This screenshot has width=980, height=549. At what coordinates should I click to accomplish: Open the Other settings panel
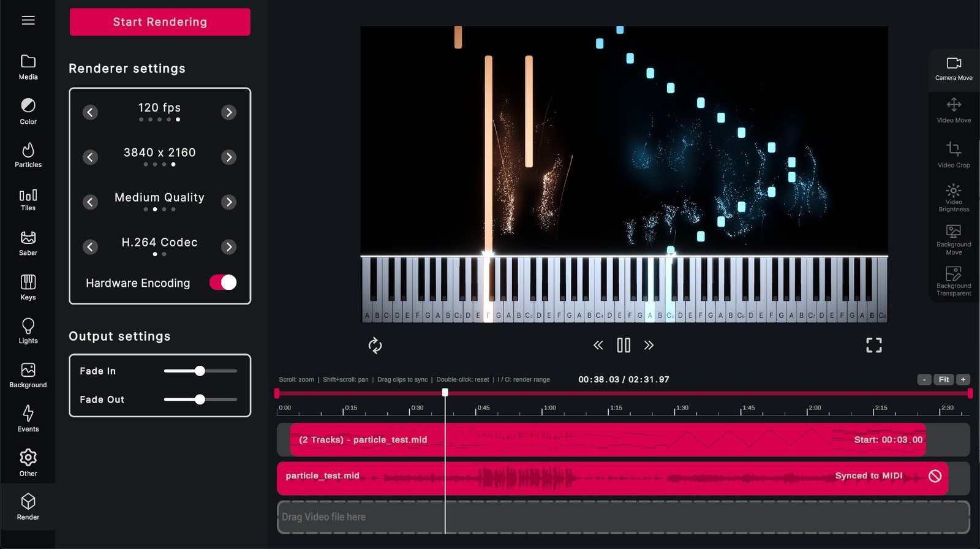pos(28,463)
